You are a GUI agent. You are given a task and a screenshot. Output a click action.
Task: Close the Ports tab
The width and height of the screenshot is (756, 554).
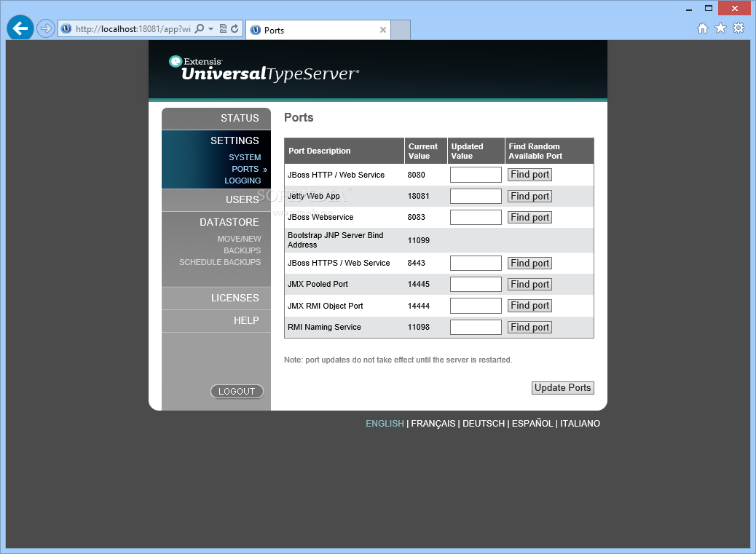tap(383, 30)
